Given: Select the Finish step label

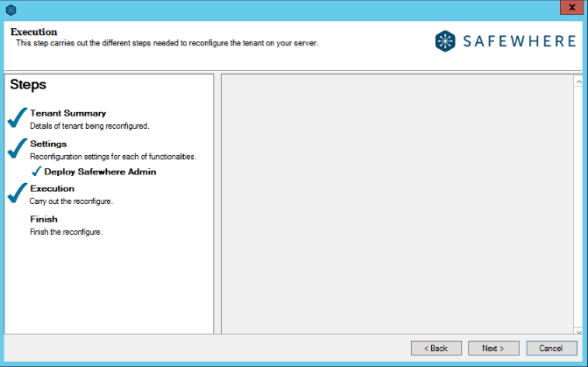Looking at the screenshot, I should [44, 219].
